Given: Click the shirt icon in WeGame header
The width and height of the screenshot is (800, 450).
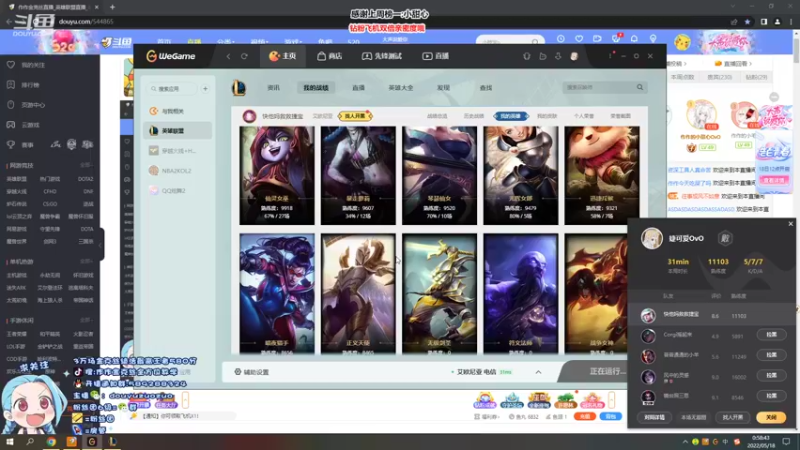Looking at the screenshot, I should [x=527, y=56].
